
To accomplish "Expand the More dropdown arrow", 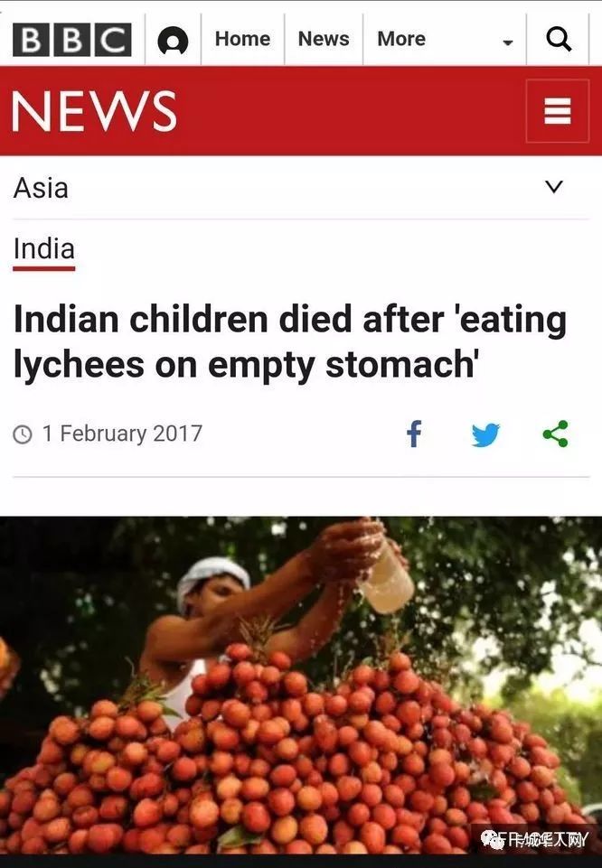I will coord(507,42).
